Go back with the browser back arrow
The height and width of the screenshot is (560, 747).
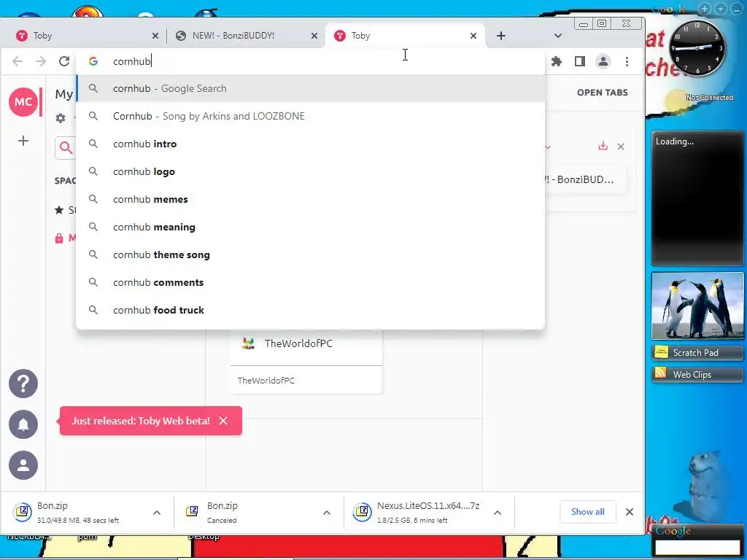18,61
